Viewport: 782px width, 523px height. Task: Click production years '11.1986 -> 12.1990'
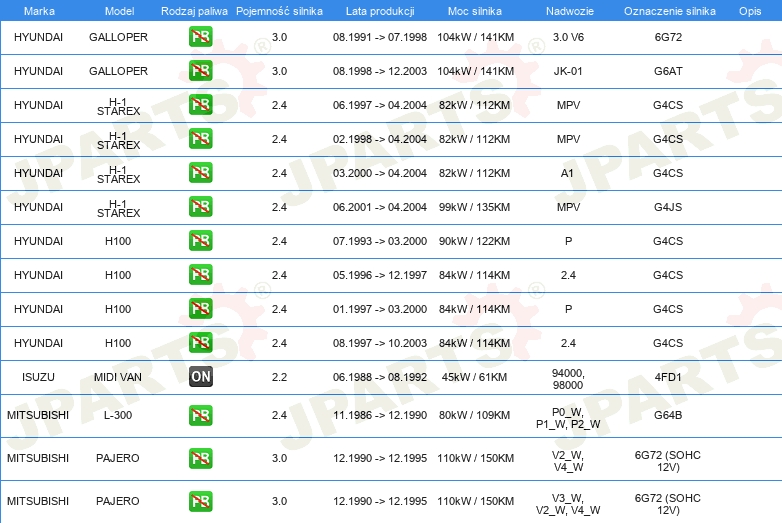click(x=380, y=415)
